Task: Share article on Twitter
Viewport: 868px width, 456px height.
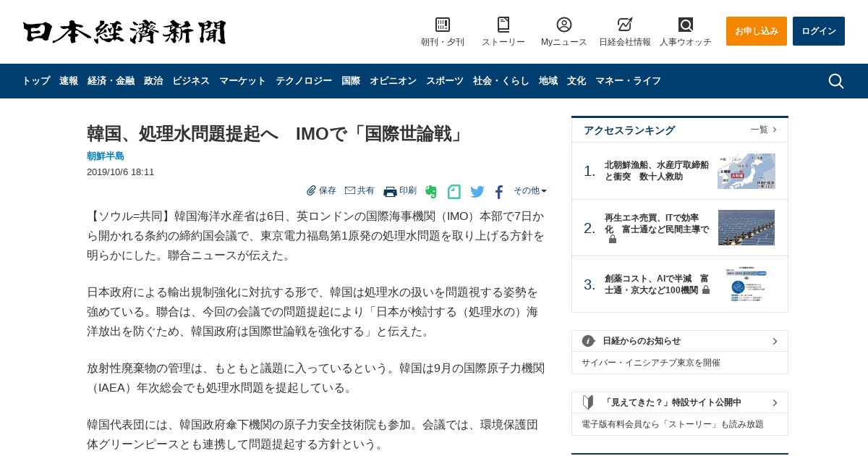Action: tap(477, 192)
